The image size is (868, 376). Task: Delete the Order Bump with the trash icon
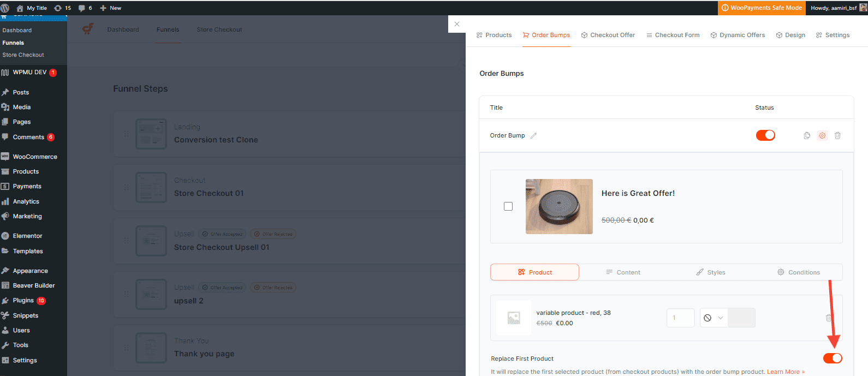837,135
